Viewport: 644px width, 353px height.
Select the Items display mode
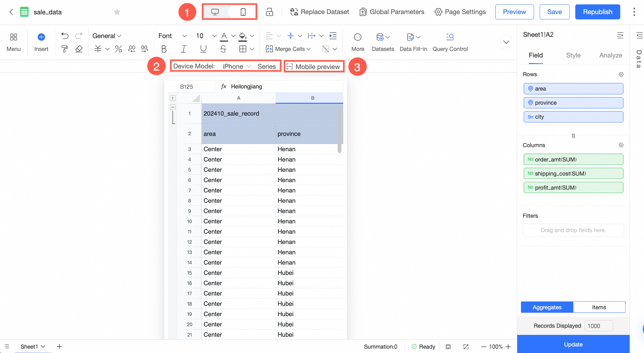[x=599, y=307]
